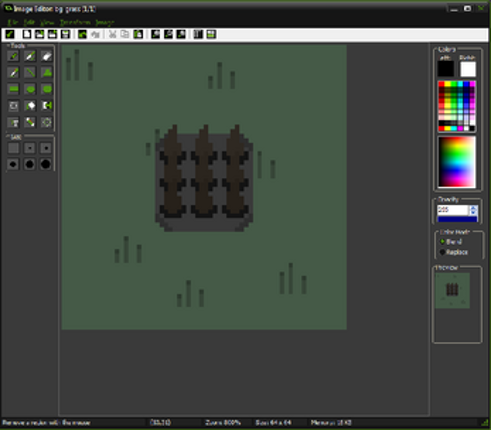Decrease opacity with the down arrow
The height and width of the screenshot is (430, 491).
pos(473,212)
